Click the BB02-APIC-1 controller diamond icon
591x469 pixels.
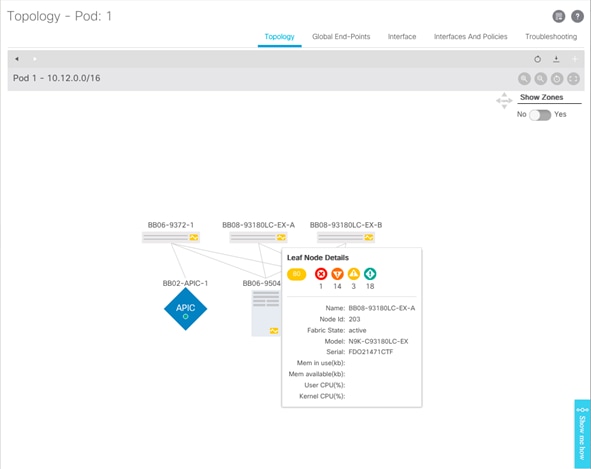185,309
